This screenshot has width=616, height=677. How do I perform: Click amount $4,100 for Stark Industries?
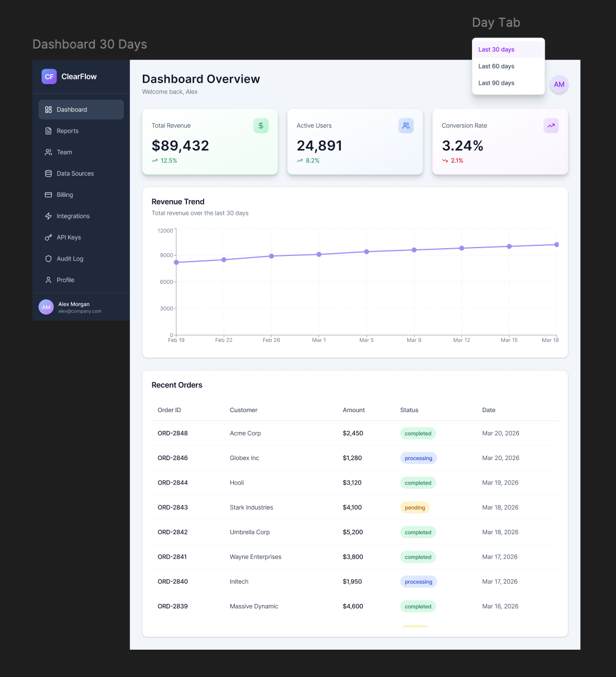tap(352, 507)
